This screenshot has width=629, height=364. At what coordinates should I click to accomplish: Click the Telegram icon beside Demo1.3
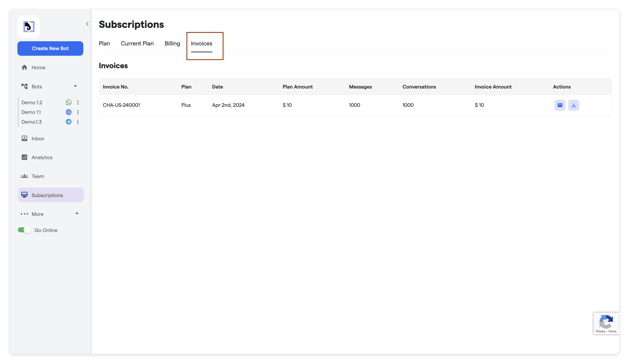[68, 122]
